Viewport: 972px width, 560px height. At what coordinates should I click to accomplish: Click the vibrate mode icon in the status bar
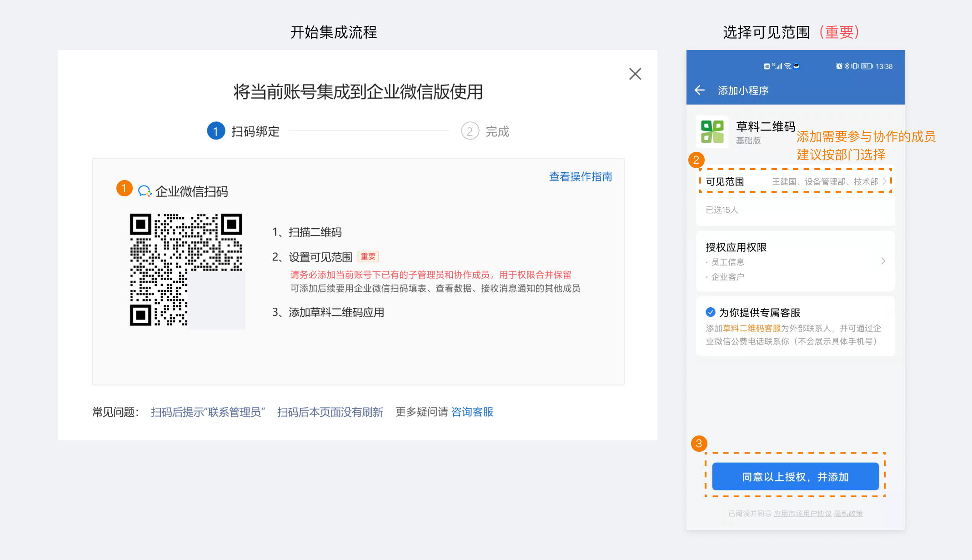854,66
